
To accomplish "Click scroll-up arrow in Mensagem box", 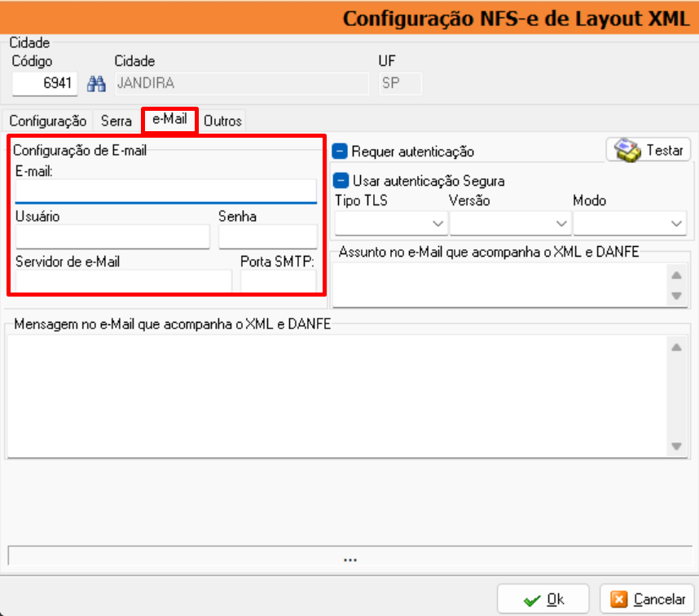I will coord(676,347).
